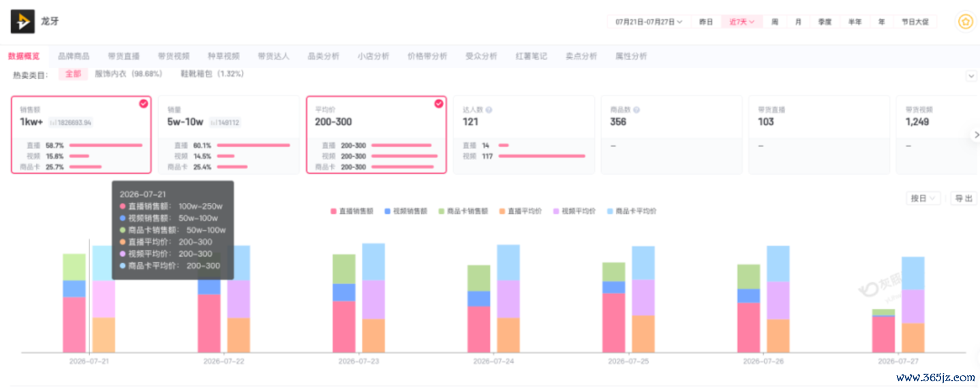The image size is (980, 388).
Task: Open the 受众分析 tab
Action: point(481,56)
